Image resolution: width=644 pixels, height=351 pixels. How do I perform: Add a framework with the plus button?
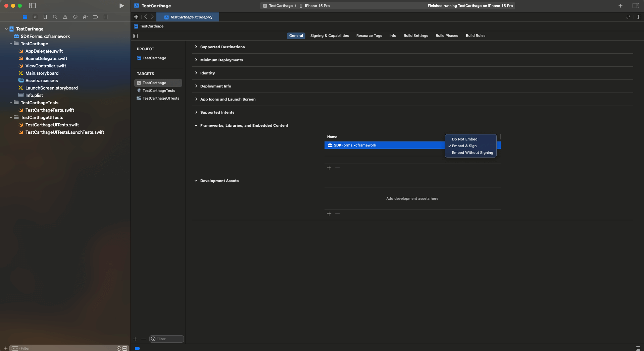[x=329, y=168]
